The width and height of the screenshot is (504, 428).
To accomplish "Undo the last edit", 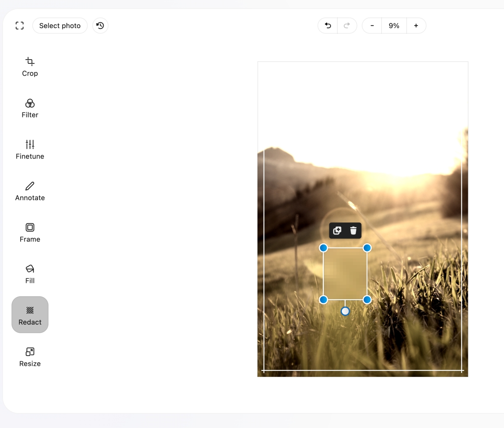I will (328, 26).
